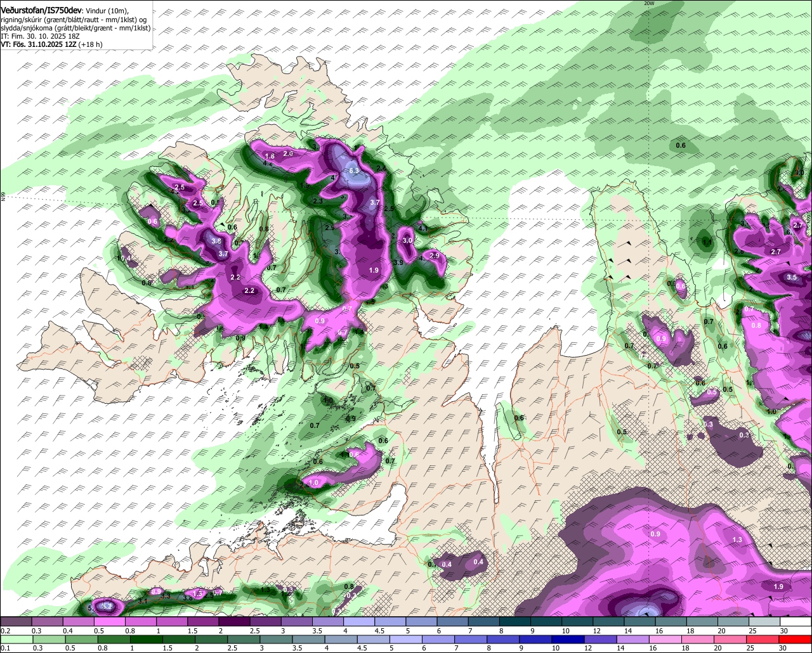812x653 pixels.
Task: Click the '6.3' precipitation value on the map
Action: coord(354,171)
